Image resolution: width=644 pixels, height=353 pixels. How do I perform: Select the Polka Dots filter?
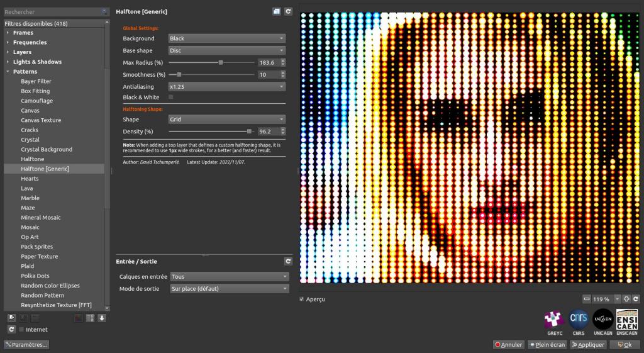click(x=35, y=276)
